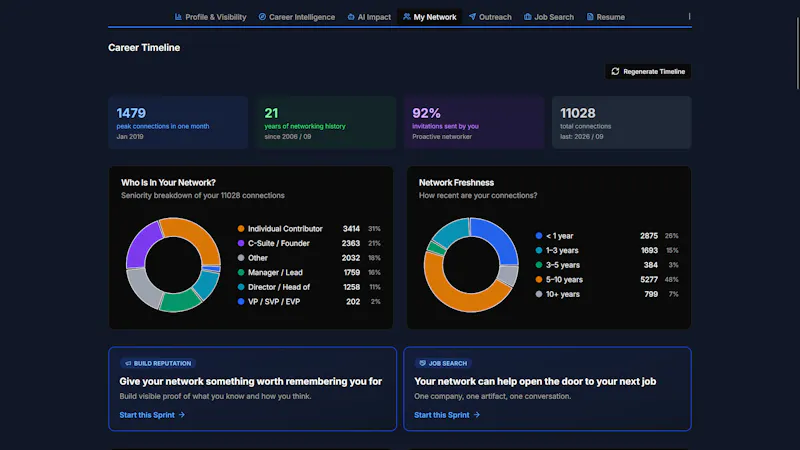Screen dimensions: 800x450
Task: Open the Profile & Visibility tab
Action: click(210, 17)
